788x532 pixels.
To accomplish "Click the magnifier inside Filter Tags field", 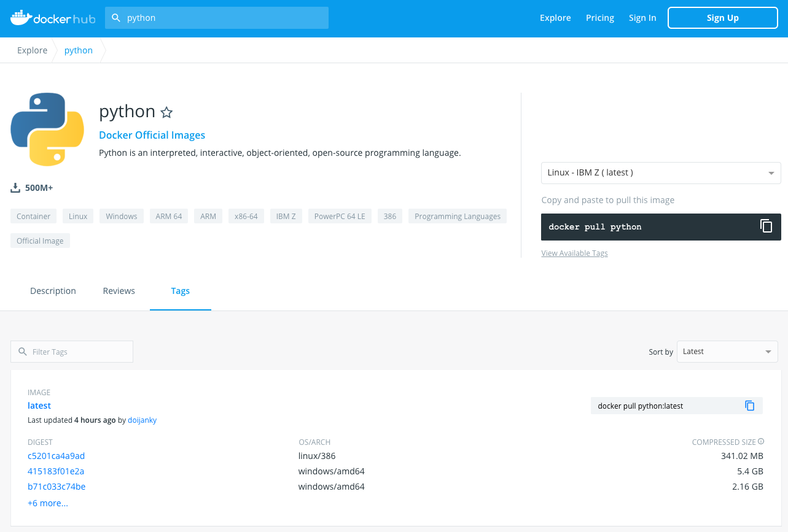I will coord(23,351).
